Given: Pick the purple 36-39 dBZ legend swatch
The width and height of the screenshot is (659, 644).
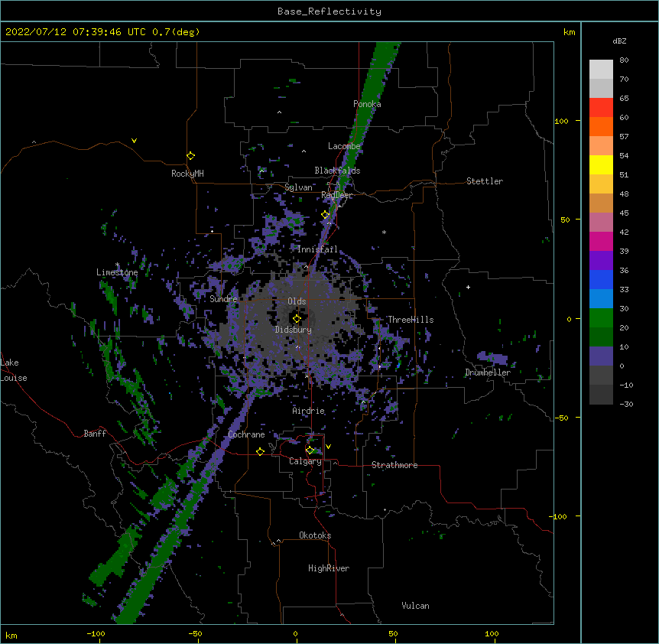Looking at the screenshot, I should click(601, 261).
